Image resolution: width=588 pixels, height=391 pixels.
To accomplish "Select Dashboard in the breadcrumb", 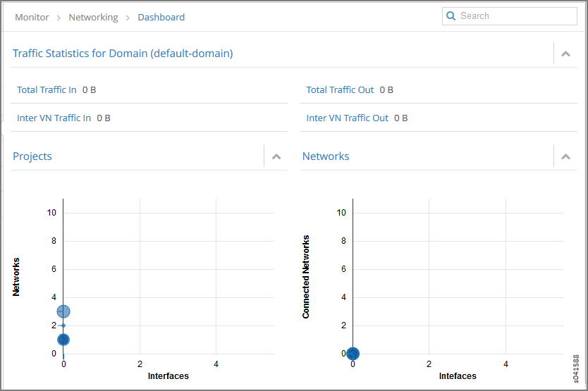I will (x=161, y=17).
